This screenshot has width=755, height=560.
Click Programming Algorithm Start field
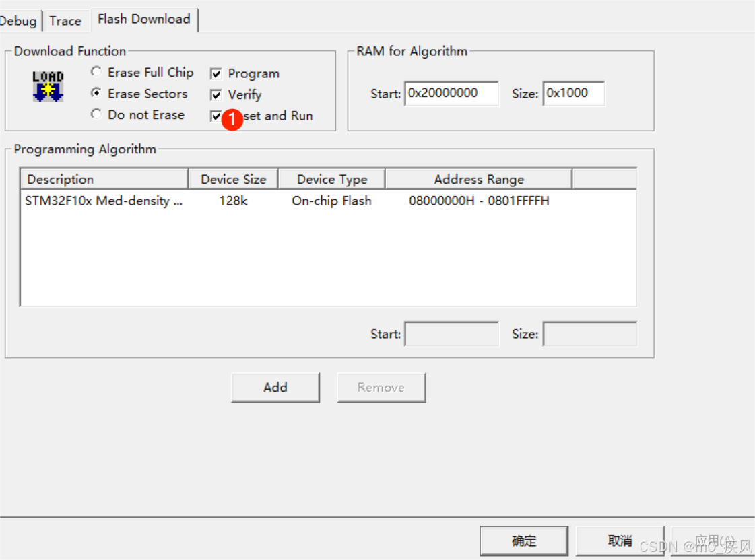[x=451, y=334]
